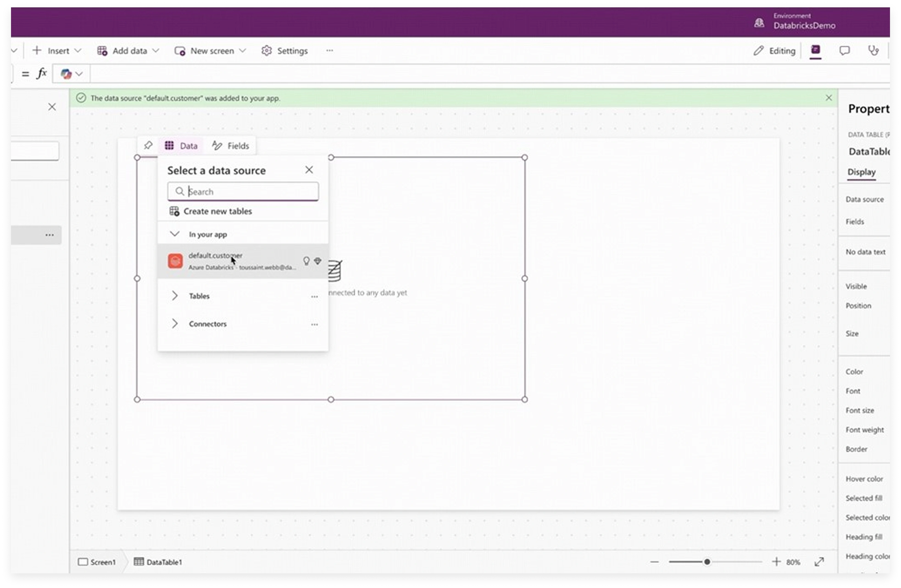
Task: Switch to the Fields tab
Action: click(x=231, y=146)
